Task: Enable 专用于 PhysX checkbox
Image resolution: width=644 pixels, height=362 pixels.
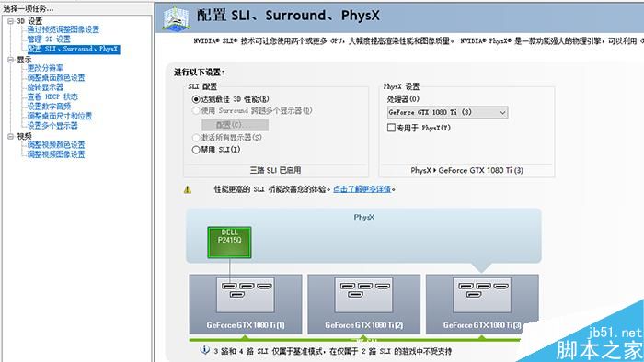Action: (391, 128)
